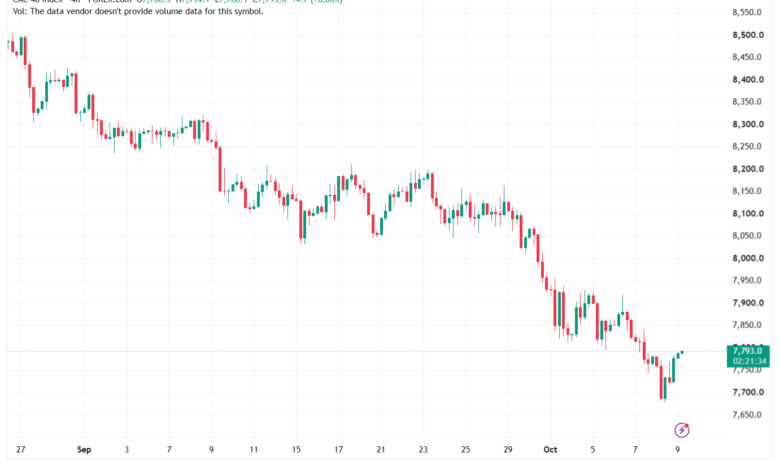Image resolution: width=780 pixels, height=470 pixels.
Task: Select the 8,100.0 price axis label
Action: coord(748,213)
